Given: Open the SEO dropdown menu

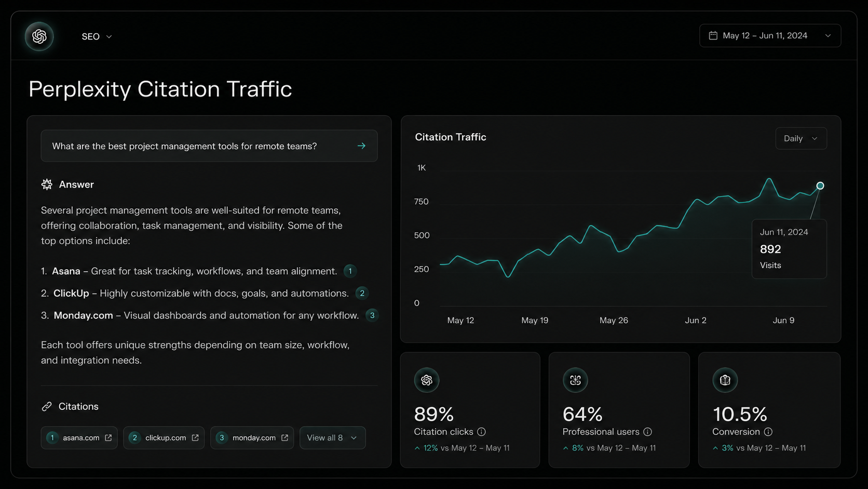Looking at the screenshot, I should 97,36.
